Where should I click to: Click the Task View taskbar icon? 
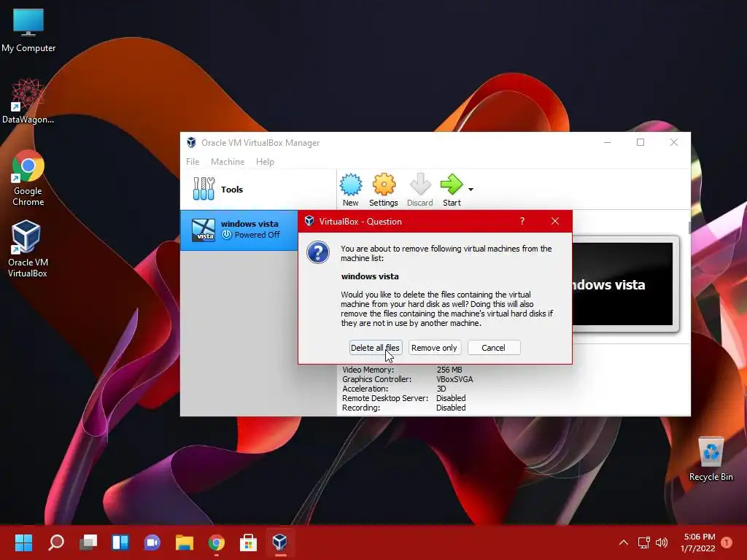coord(88,542)
